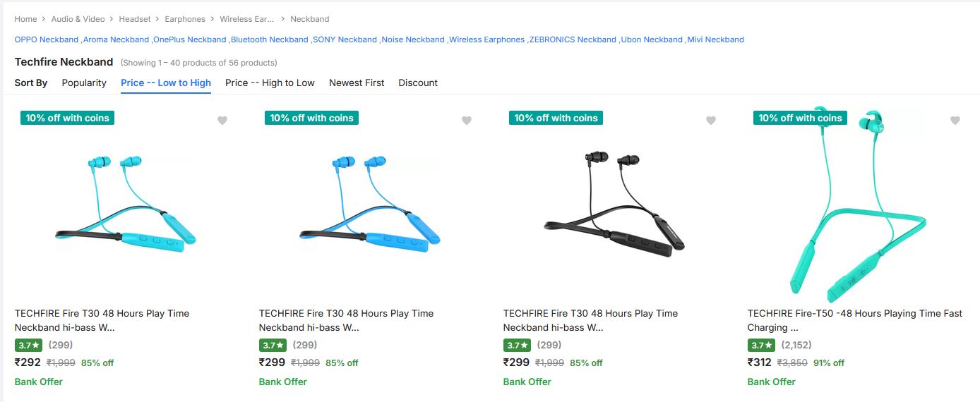Viewport: 980px width, 402px height.
Task: Open Mivi Neckband link
Action: coord(716,39)
